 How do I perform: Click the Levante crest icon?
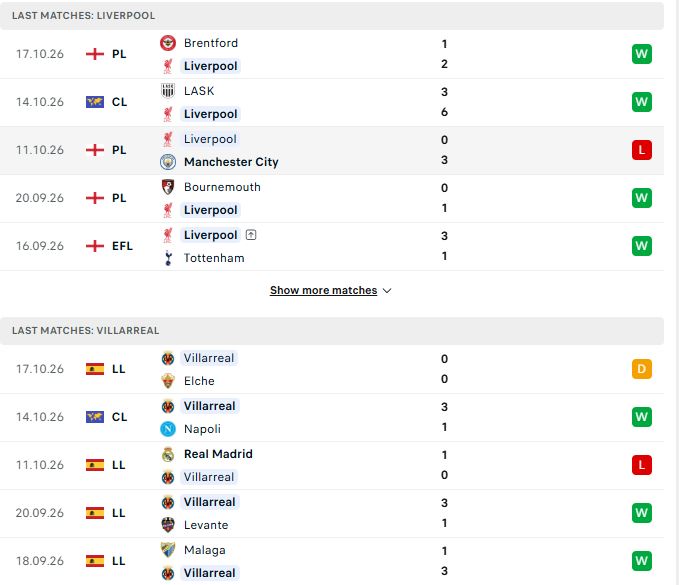168,525
